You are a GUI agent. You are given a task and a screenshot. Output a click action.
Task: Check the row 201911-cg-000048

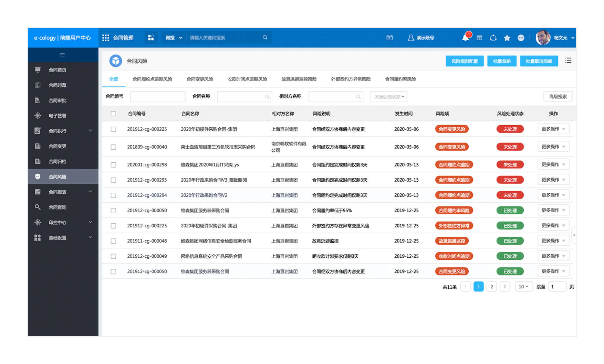click(x=113, y=241)
